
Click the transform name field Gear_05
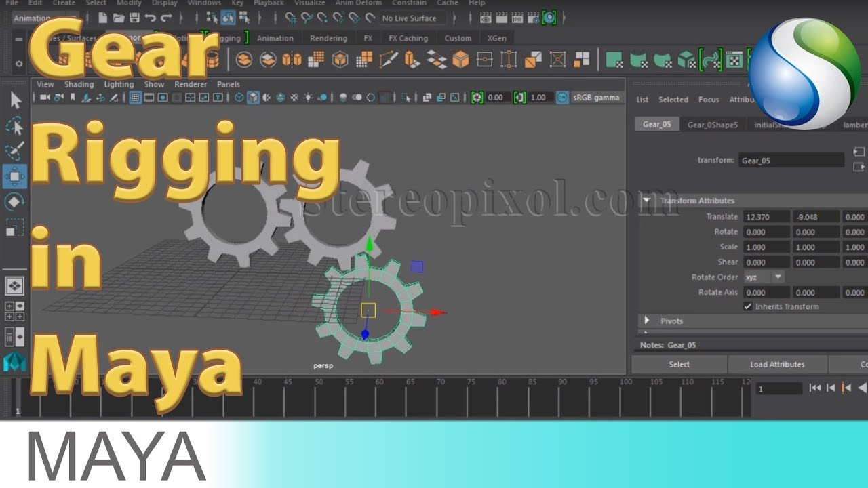pos(791,161)
